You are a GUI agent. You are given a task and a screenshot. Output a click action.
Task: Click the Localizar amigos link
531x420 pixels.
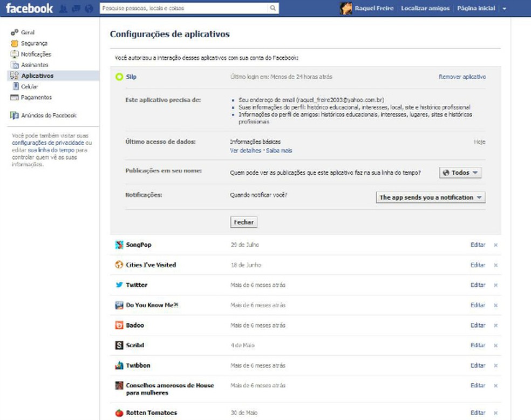click(425, 9)
